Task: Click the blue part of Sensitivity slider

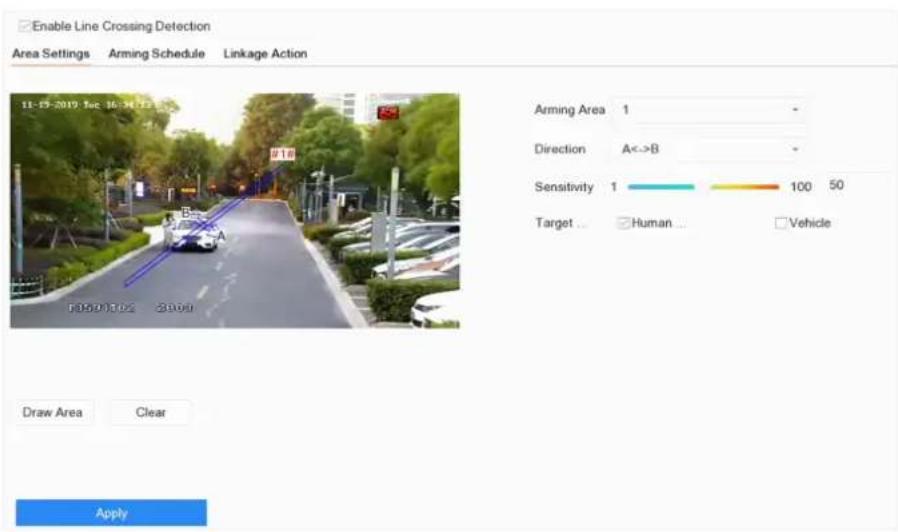Action: (661, 187)
